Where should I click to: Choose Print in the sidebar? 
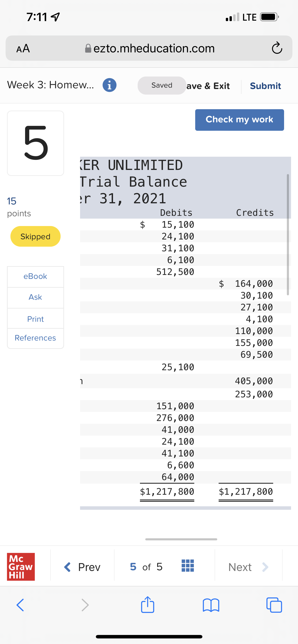[35, 319]
